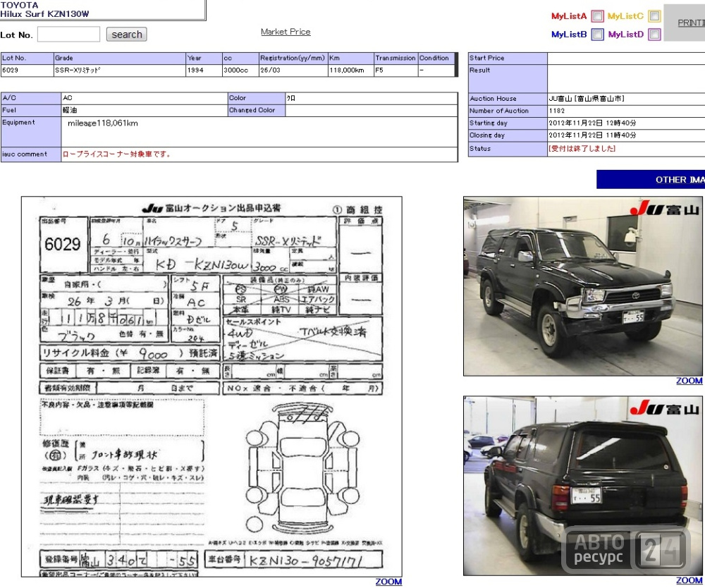
Task: Click ZOOM under the auction sheet
Action: coord(388,582)
